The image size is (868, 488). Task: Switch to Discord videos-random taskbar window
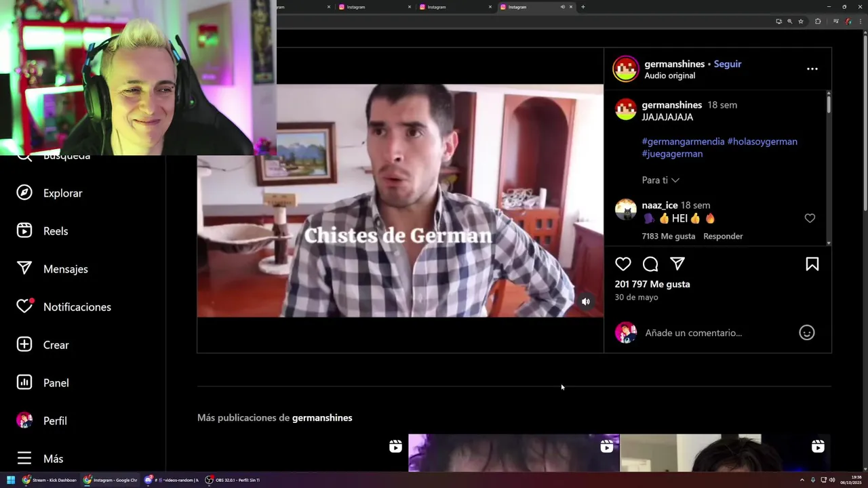coord(171,480)
